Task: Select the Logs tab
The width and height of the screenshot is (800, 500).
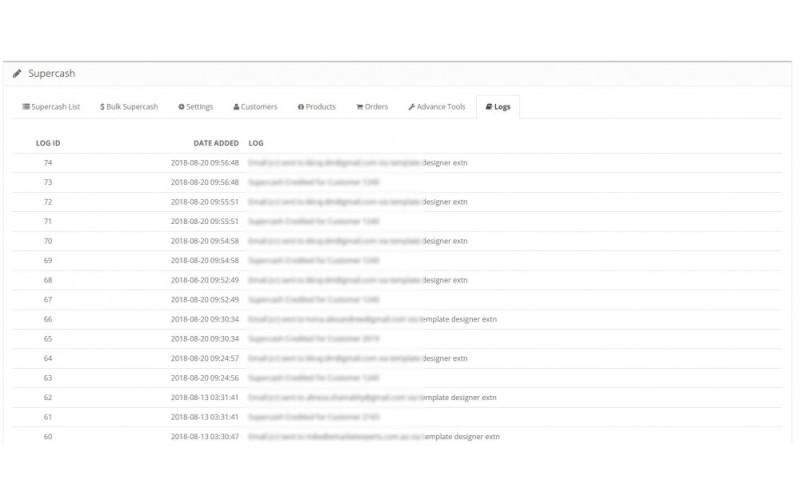Action: pyautogui.click(x=498, y=107)
